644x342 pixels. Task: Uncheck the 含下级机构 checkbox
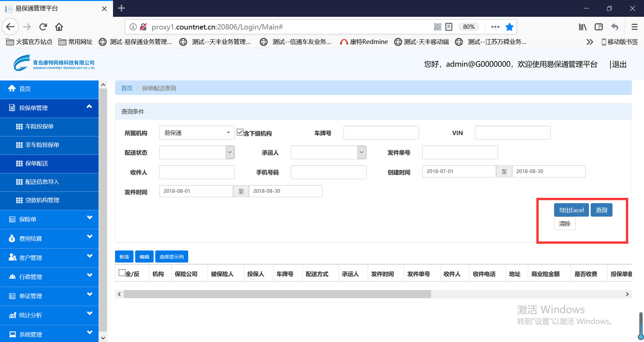(x=240, y=132)
